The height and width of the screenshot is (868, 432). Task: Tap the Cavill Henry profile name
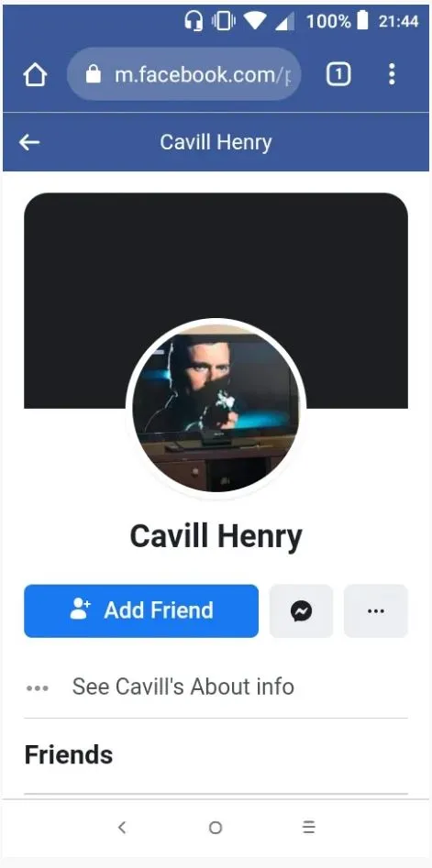pos(216,537)
